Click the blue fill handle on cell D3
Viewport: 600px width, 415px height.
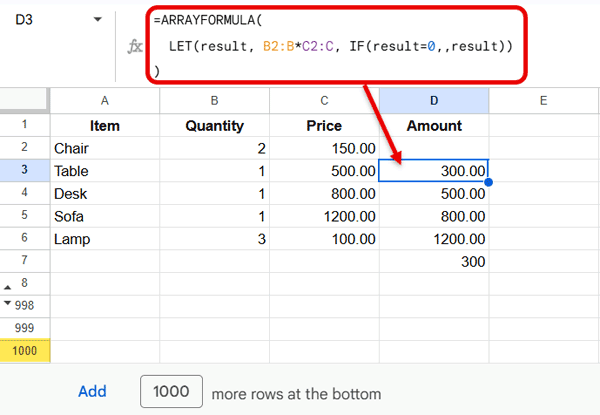point(488,182)
